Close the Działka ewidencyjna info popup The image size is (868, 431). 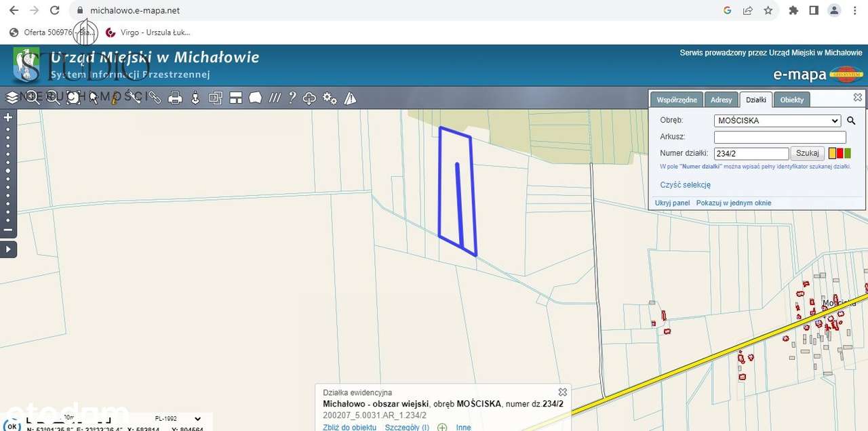562,392
